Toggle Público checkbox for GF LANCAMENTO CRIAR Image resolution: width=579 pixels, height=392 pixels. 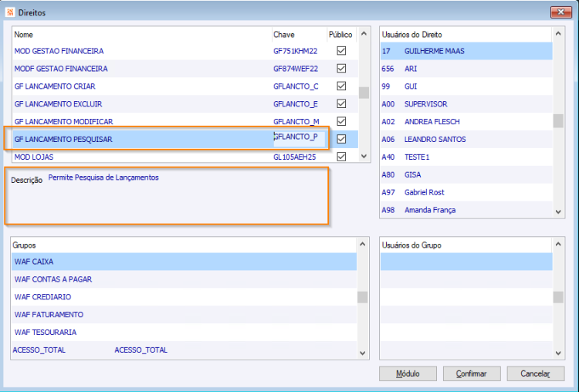coord(341,86)
